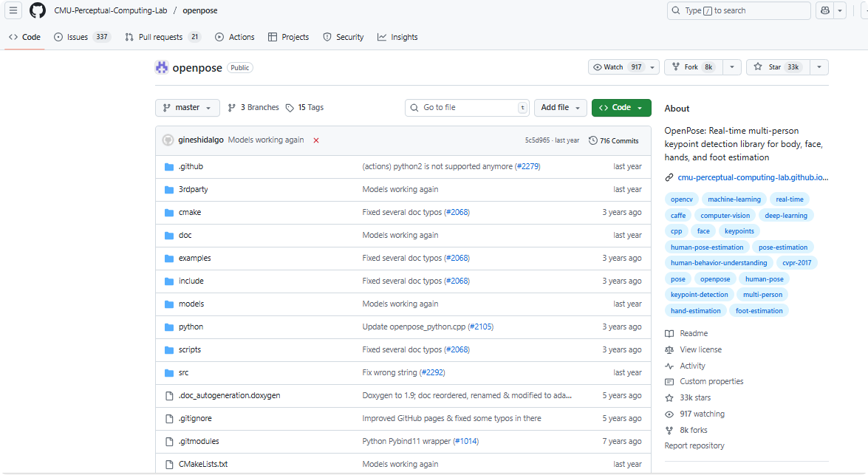Switch to the Security tab
The width and height of the screenshot is (868, 475).
344,37
